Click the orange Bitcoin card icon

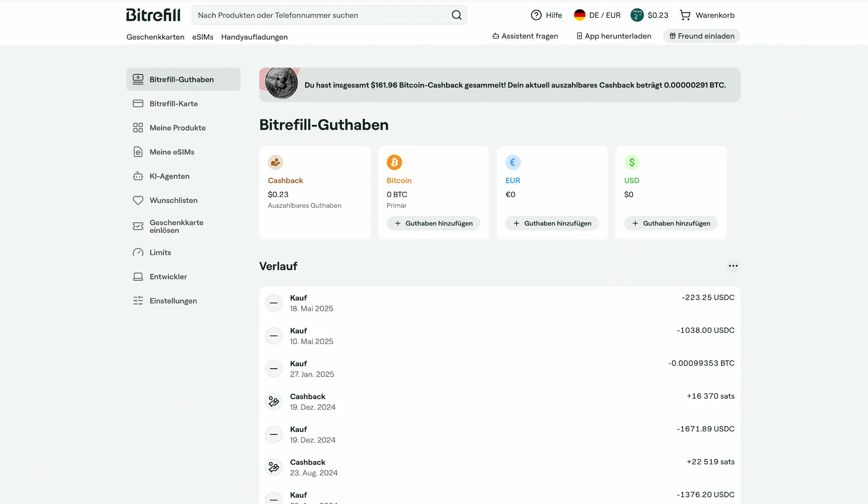[394, 162]
